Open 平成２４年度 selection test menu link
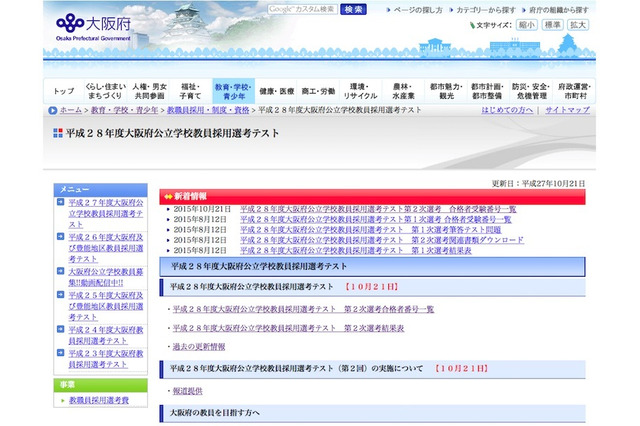This screenshot has width=640, height=426. [106, 335]
